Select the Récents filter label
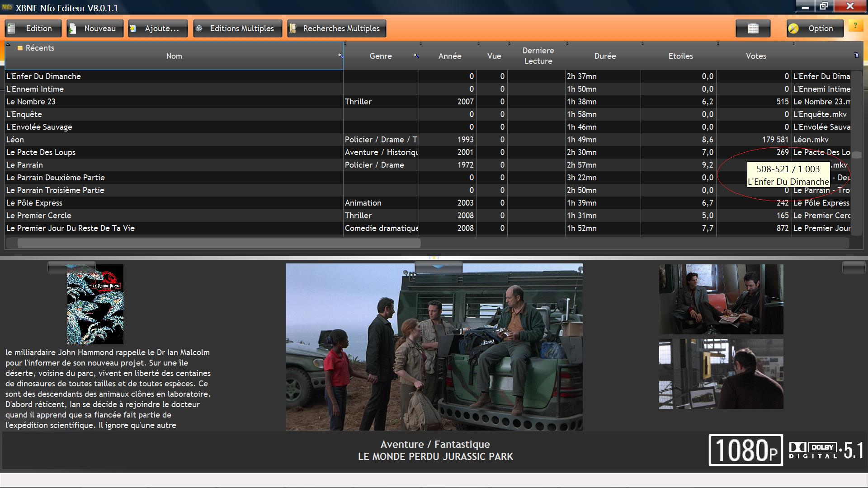868x488 pixels. (40, 48)
